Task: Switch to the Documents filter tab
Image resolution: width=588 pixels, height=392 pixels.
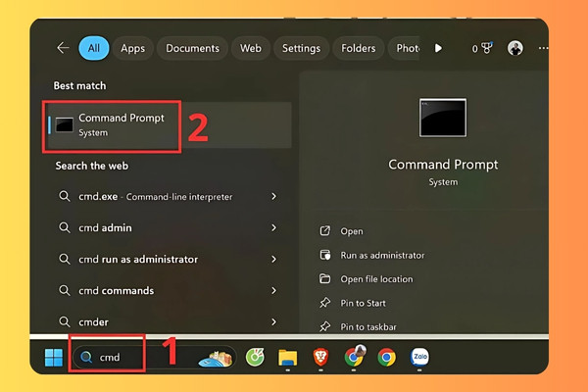Action: (192, 48)
